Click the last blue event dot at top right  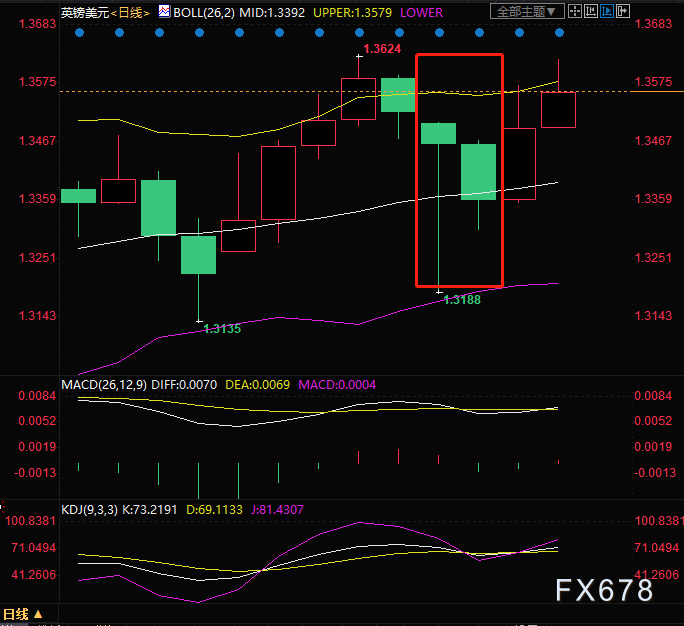[x=559, y=32]
